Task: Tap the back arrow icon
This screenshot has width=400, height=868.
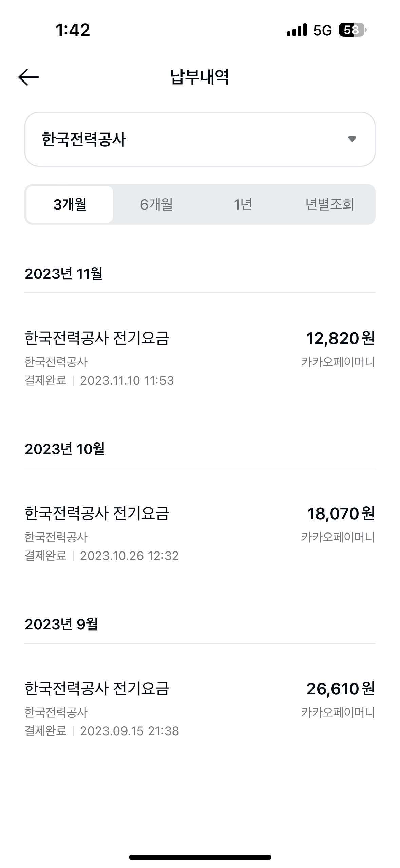Action: coord(28,77)
